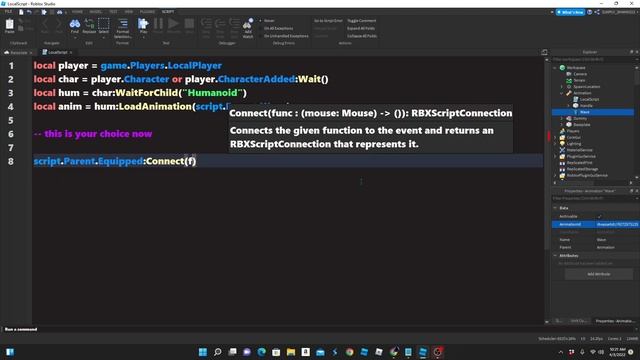Click Go to Script Error action

tap(328, 21)
